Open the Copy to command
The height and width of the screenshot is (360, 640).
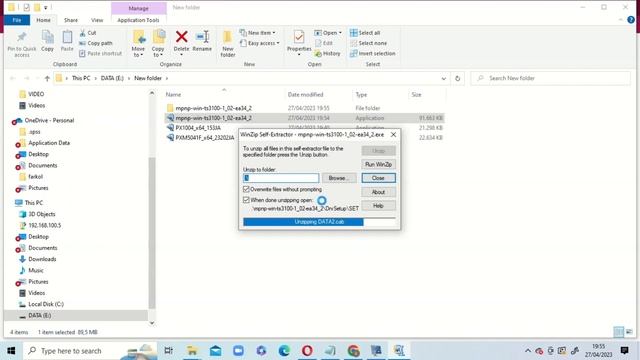click(x=158, y=44)
